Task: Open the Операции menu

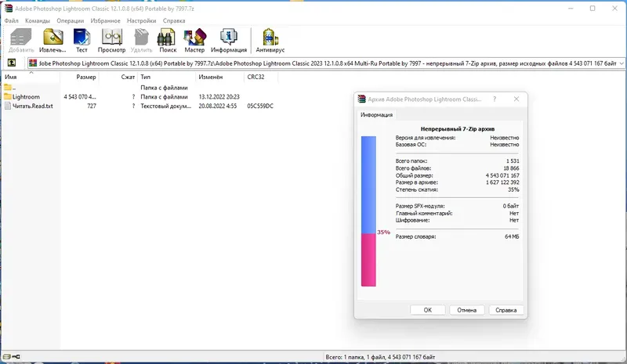Action: tap(71, 20)
